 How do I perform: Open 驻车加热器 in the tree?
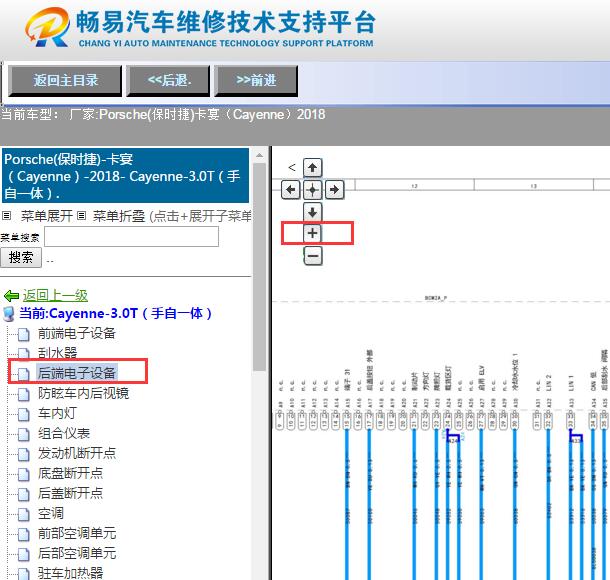tap(70, 573)
